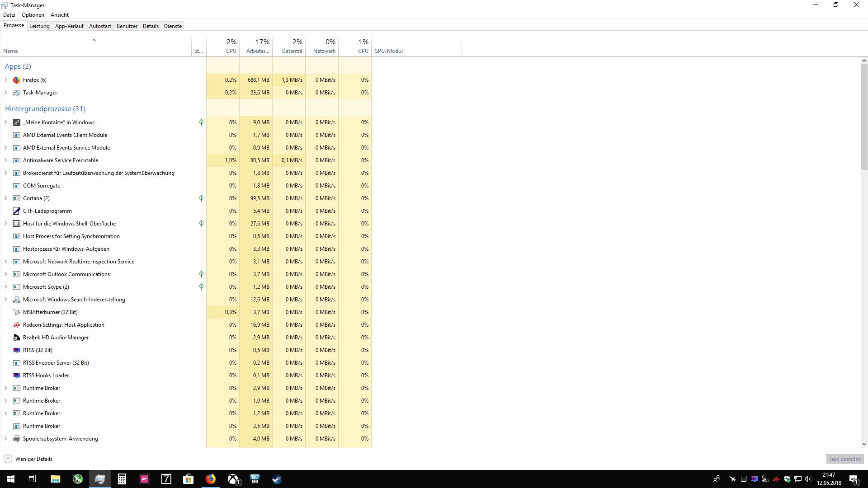This screenshot has width=868, height=488.
Task: Click the CTF-Ladeprogramm pen icon
Action: 17,211
